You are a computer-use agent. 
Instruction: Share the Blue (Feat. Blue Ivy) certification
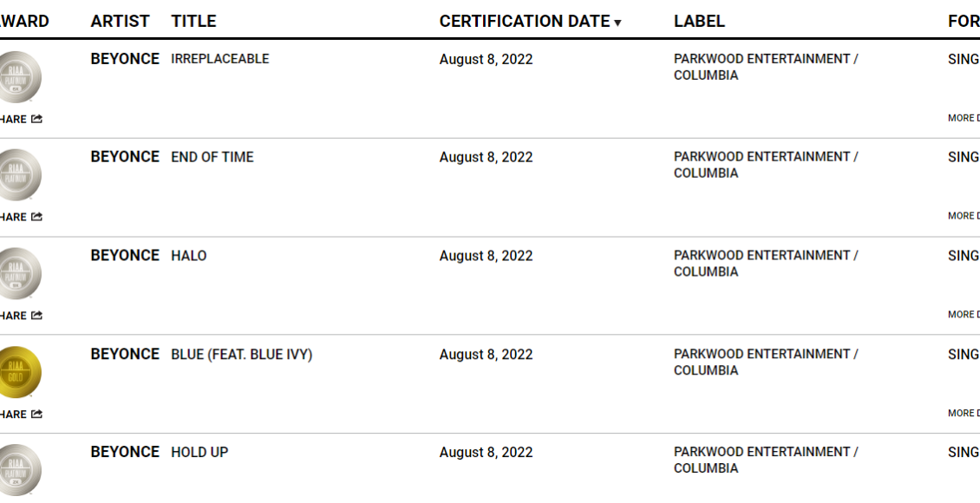(21, 415)
